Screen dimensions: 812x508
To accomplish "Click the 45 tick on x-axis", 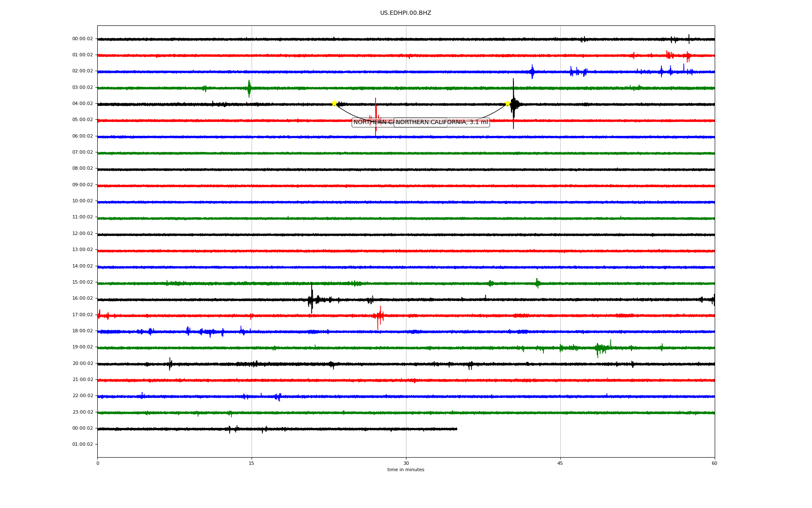I will pos(560,463).
